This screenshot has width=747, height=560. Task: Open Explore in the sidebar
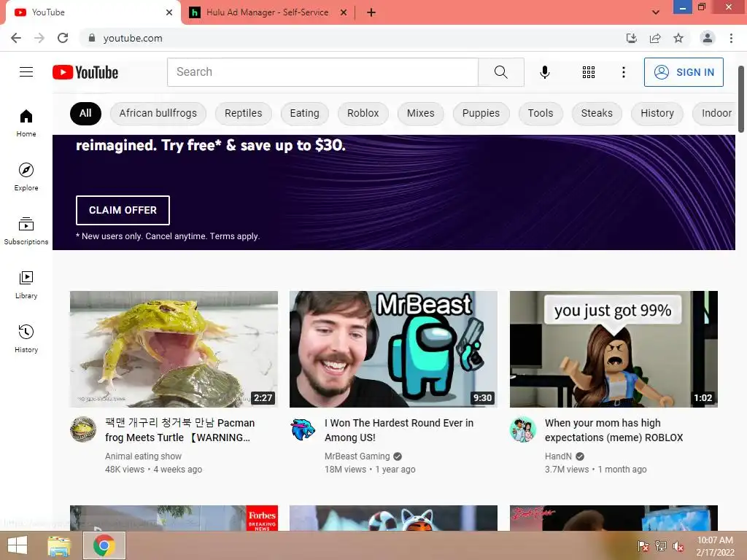pos(26,176)
